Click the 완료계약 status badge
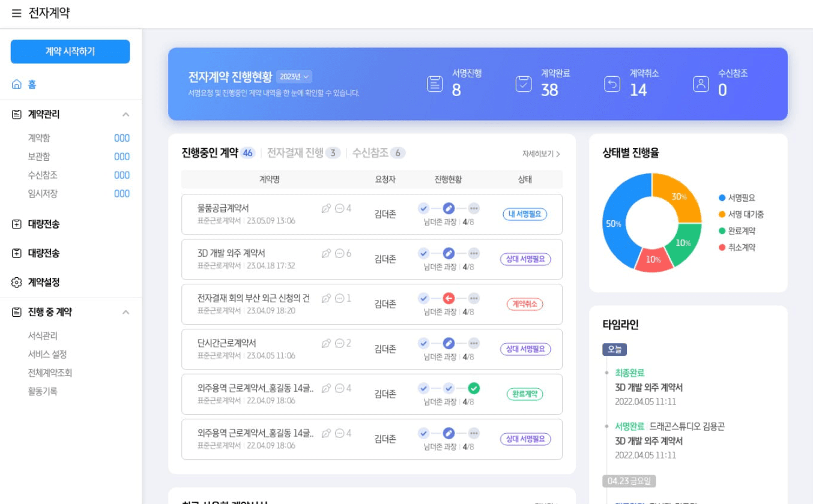The image size is (813, 504). pyautogui.click(x=525, y=394)
